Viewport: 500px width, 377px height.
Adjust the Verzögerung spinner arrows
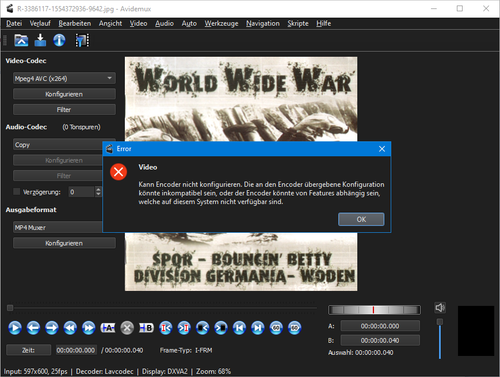tap(98, 192)
